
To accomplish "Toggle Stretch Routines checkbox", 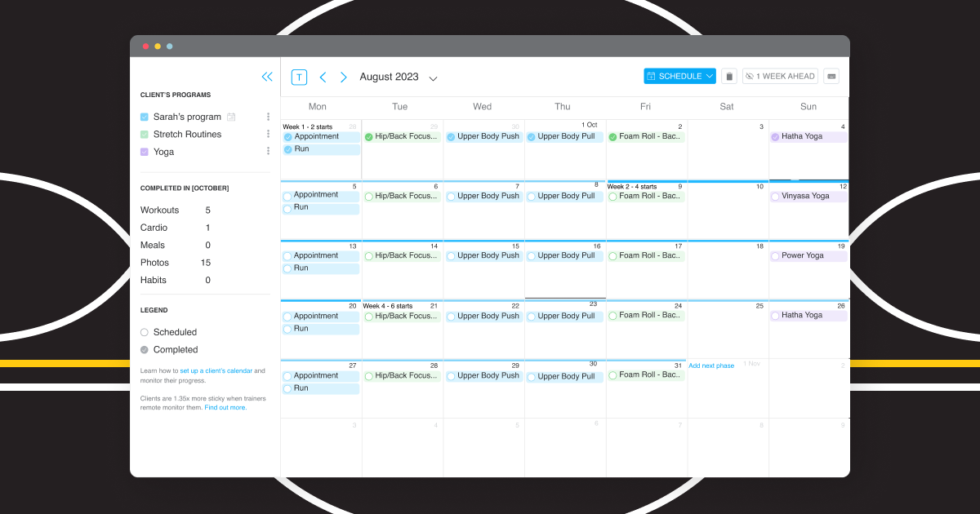I will (145, 135).
